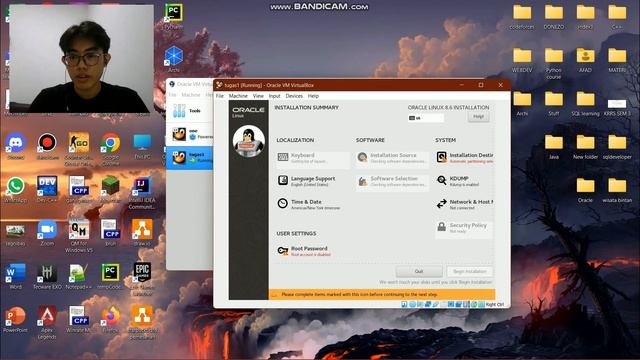Click the Counter-Strike GO desktop icon
Screen dimensions: 640x360
79,149
